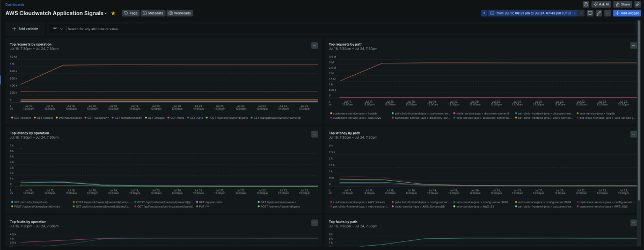Toggle the favorite star for the dashboard
This screenshot has height=250, width=644.
pyautogui.click(x=113, y=13)
